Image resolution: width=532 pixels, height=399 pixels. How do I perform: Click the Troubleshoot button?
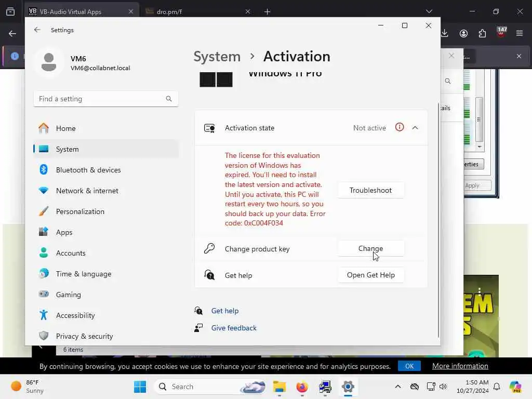(x=370, y=190)
